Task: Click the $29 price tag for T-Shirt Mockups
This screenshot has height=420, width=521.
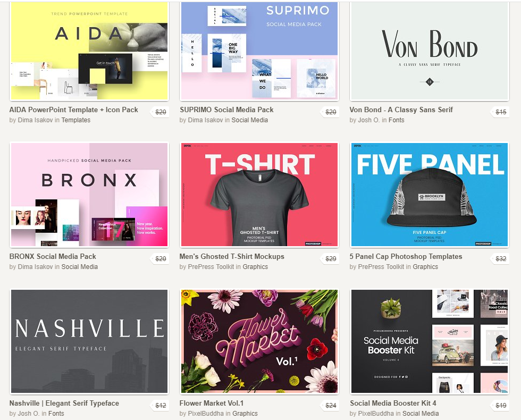Action: [x=330, y=258]
